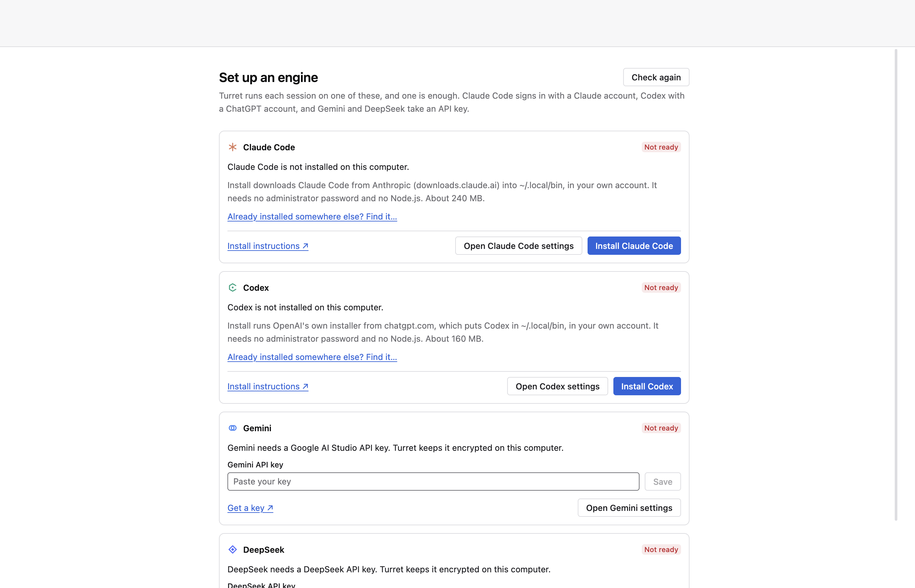Open Codex install instructions link
This screenshot has height=588, width=915.
click(268, 386)
